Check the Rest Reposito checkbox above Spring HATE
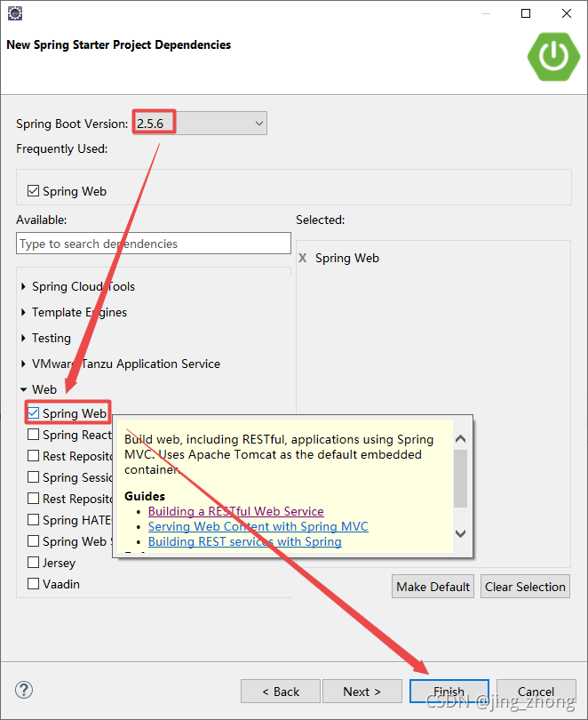The width and height of the screenshot is (588, 720). [33, 498]
